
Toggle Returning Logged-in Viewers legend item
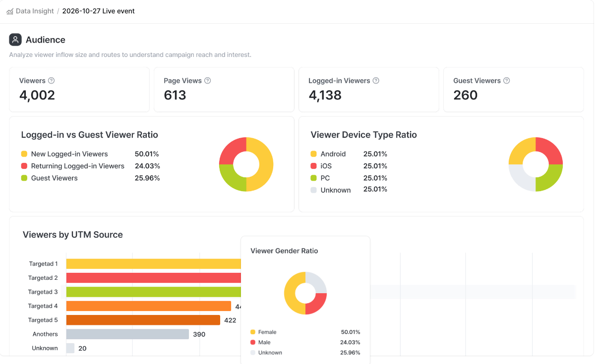pyautogui.click(x=77, y=166)
